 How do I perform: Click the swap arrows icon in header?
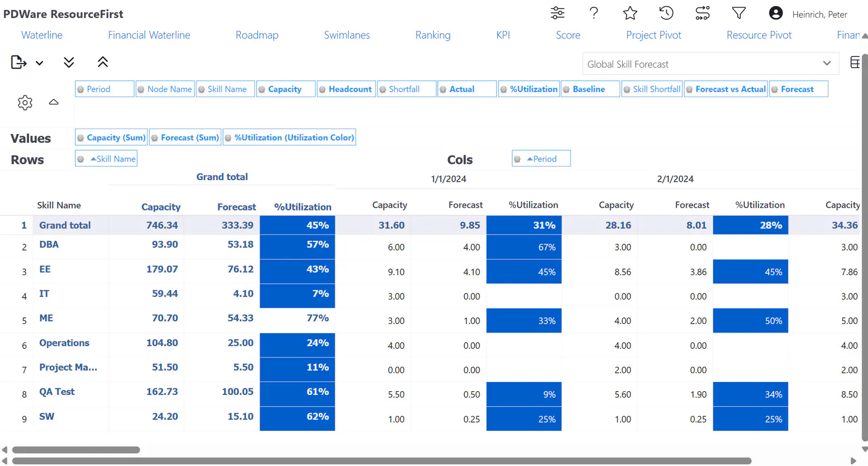coord(703,13)
